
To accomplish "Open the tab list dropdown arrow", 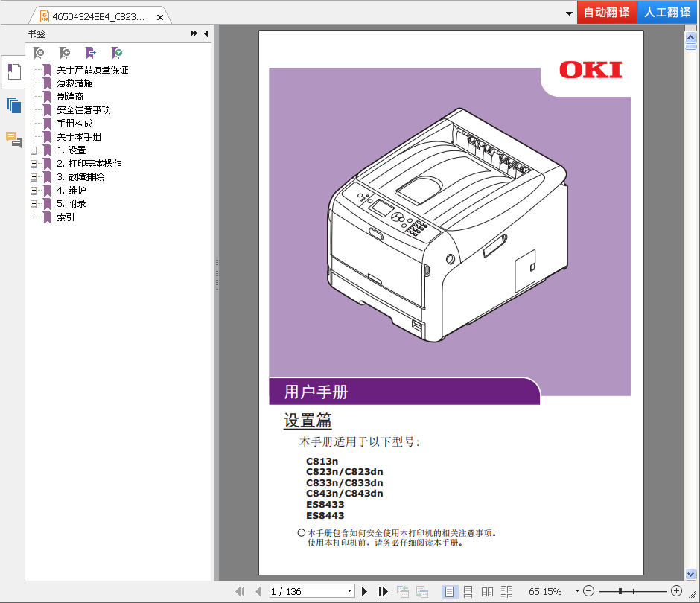I will tap(569, 13).
